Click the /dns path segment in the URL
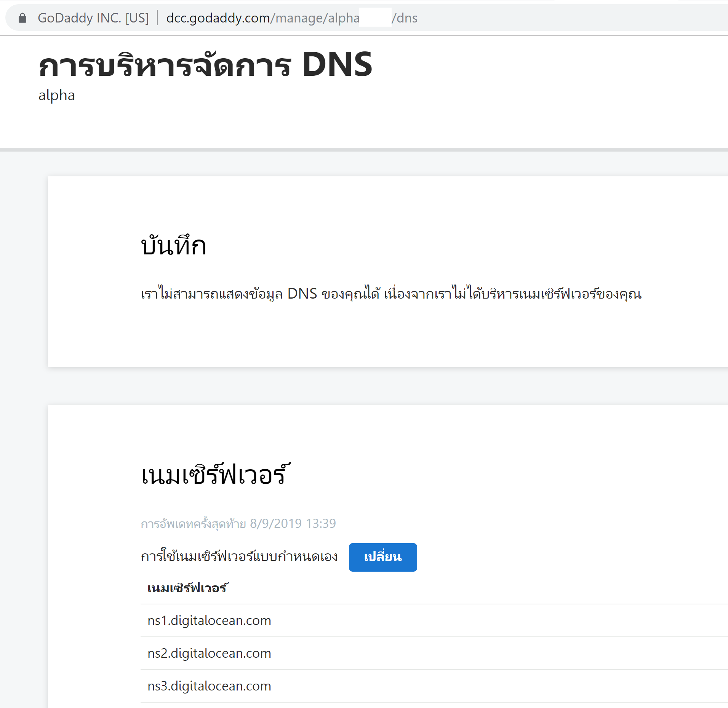728x708 pixels. point(404,18)
